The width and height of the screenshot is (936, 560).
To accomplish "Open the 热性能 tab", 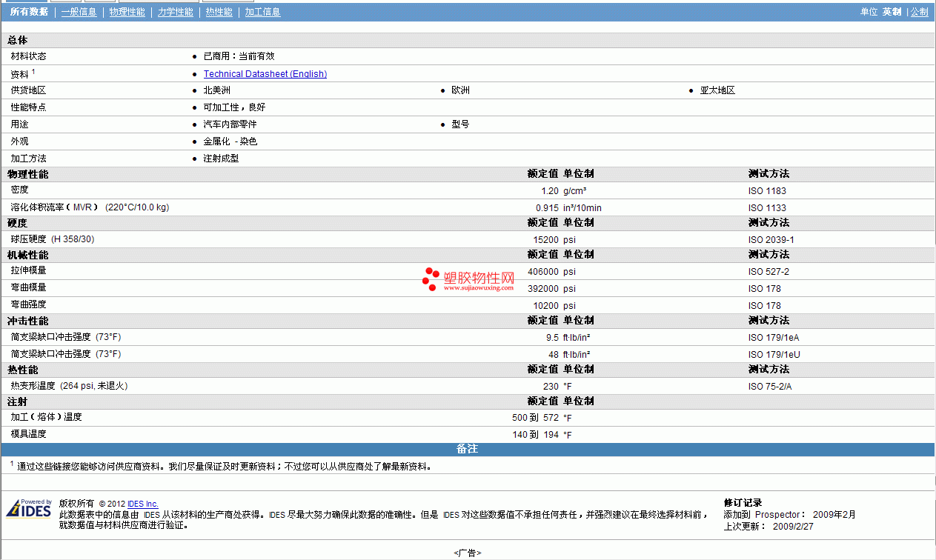I will pos(219,13).
